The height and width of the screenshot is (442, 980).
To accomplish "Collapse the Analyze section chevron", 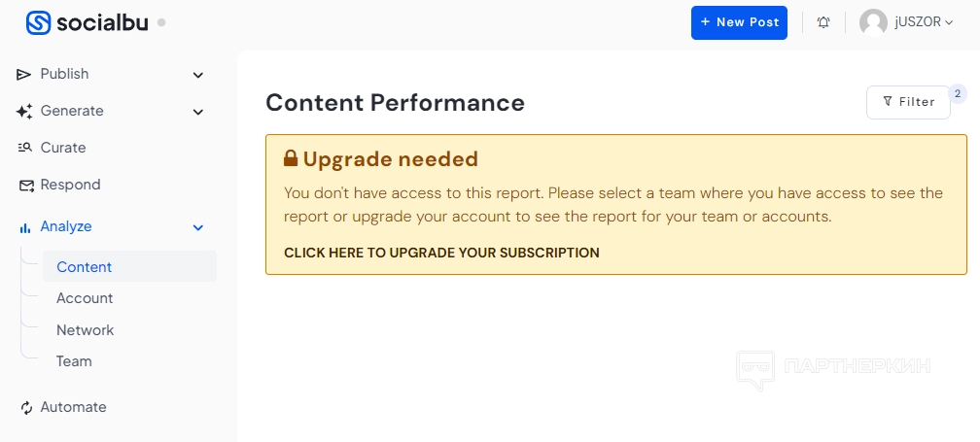I will [198, 227].
